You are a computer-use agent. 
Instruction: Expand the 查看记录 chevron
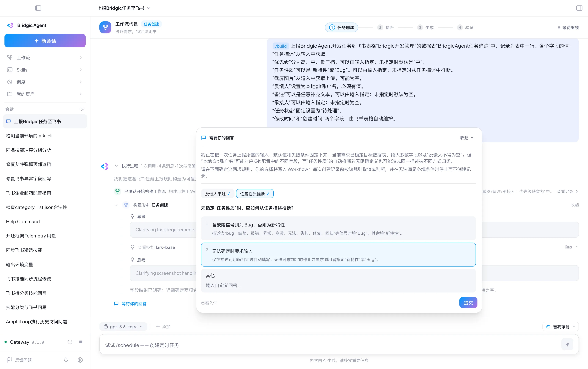[577, 191]
